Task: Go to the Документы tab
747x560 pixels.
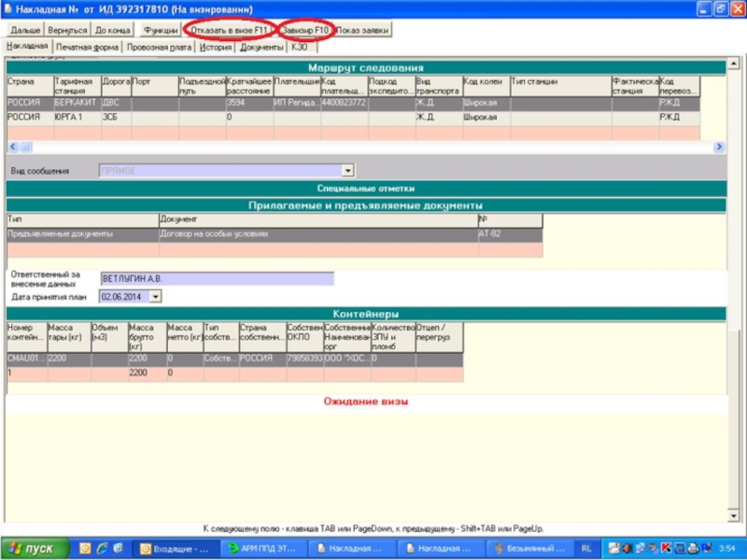Action: pyautogui.click(x=261, y=46)
